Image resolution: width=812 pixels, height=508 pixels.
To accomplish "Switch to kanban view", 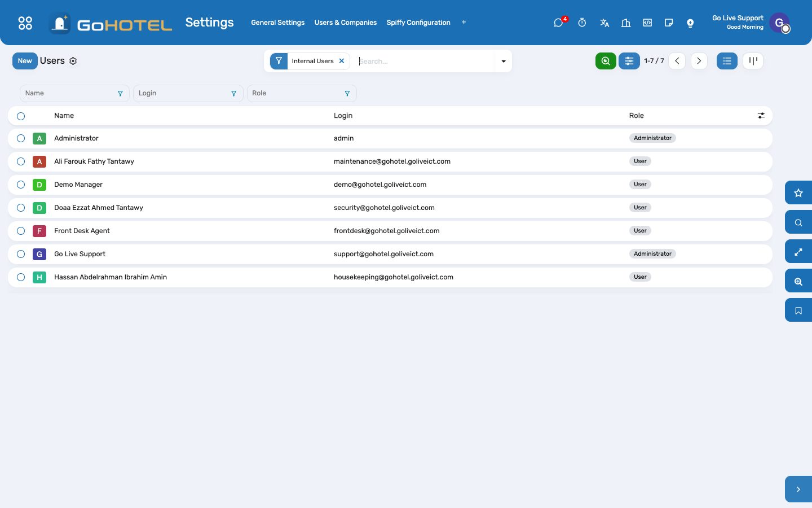I will [753, 61].
